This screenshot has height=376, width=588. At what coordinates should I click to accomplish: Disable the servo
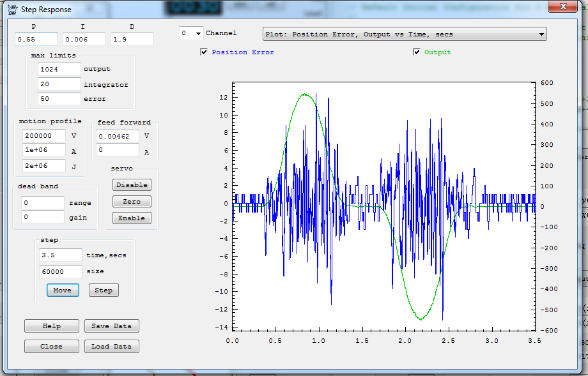(132, 185)
